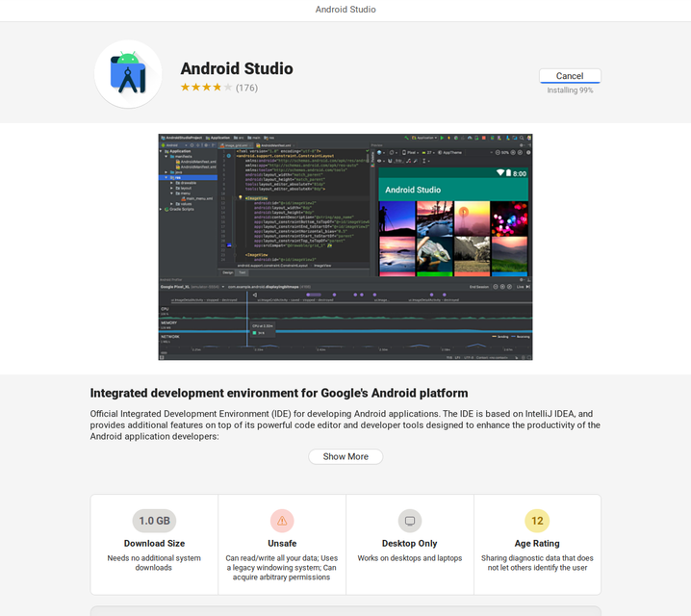Click the age rating 12 badge
The image size is (691, 616).
click(x=537, y=521)
